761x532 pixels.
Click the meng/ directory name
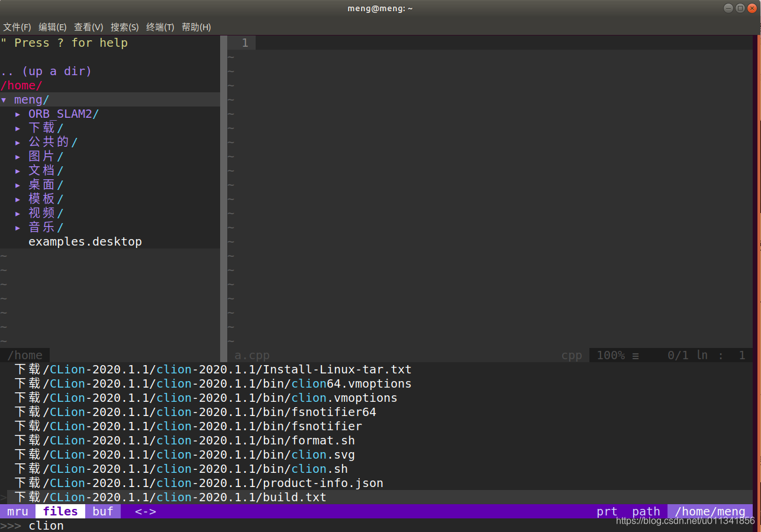pos(32,99)
